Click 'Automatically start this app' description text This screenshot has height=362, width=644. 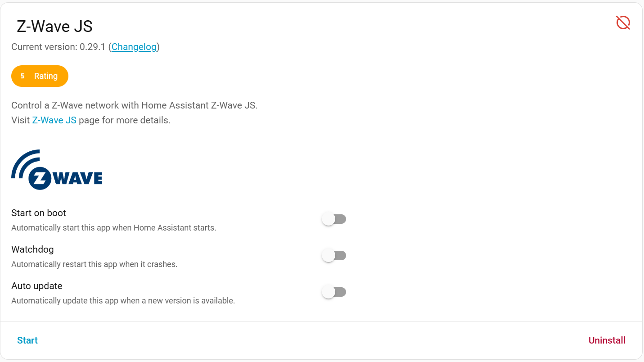pyautogui.click(x=114, y=228)
